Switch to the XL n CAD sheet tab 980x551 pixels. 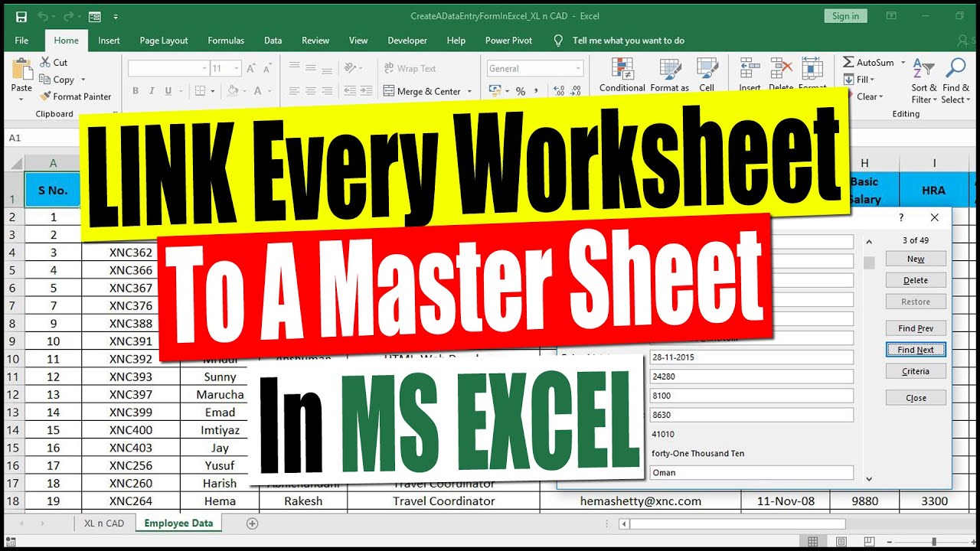coord(104,523)
